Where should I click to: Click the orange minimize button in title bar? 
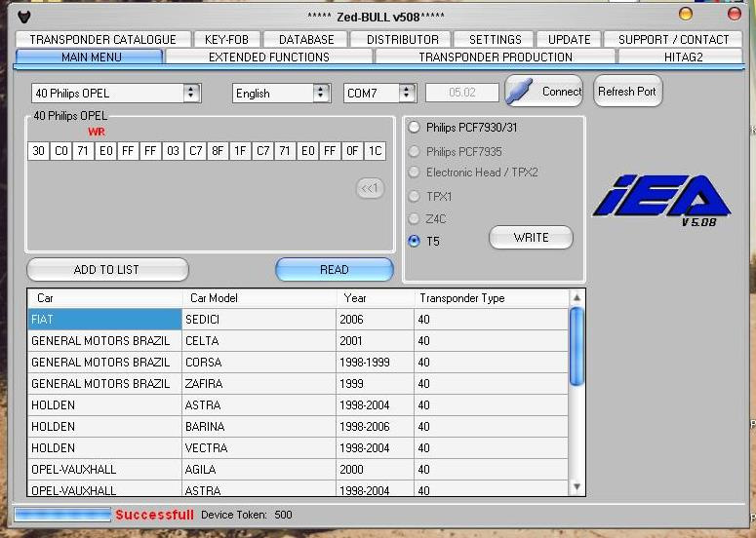click(686, 14)
